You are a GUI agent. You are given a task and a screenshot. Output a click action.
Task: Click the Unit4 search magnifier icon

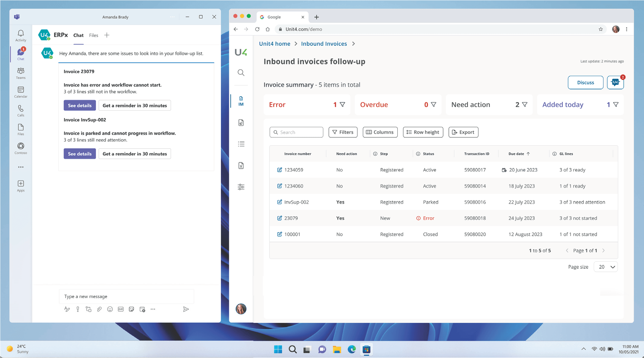click(241, 73)
